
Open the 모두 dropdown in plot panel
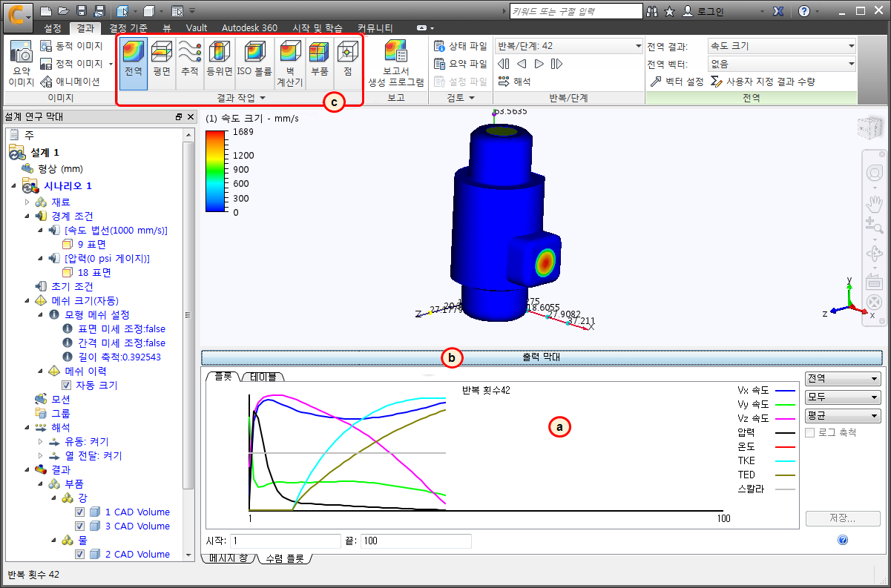click(843, 397)
